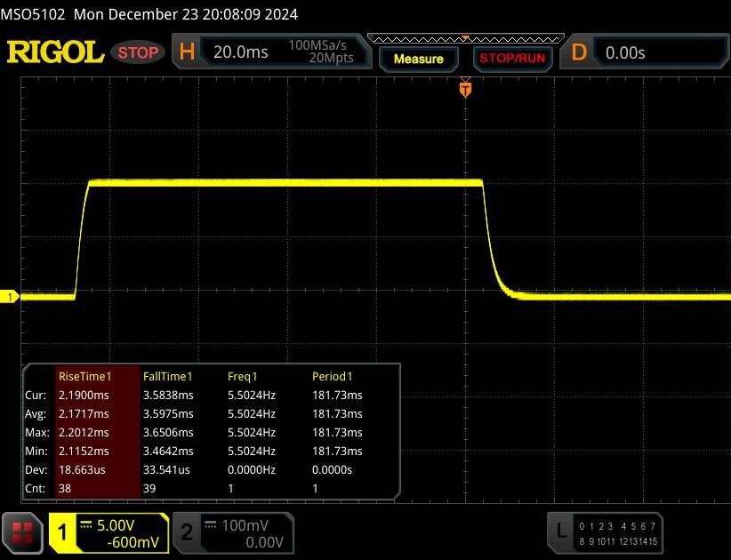Click the red STOP status indicator
The width and height of the screenshot is (731, 560).
(x=139, y=52)
